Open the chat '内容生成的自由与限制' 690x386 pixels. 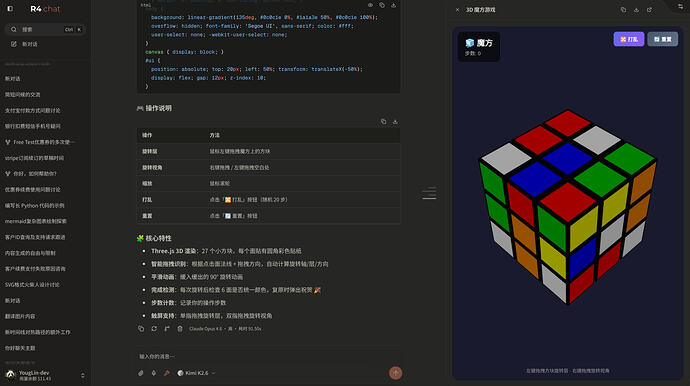pyautogui.click(x=30, y=253)
